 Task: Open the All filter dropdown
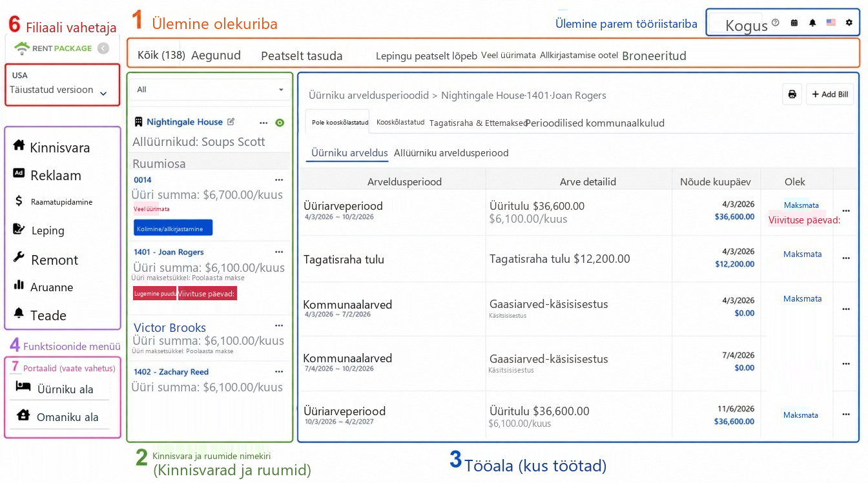[211, 90]
